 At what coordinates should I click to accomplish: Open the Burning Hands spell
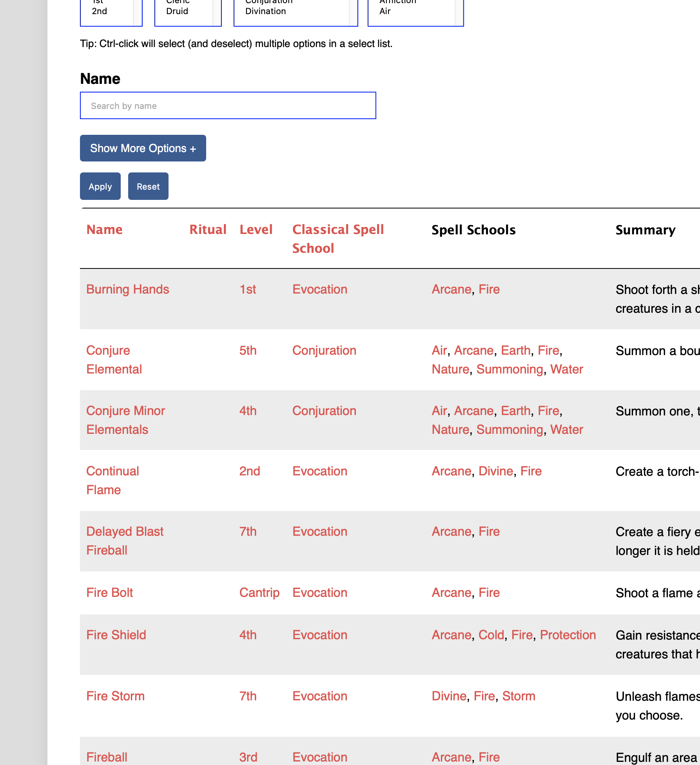(128, 289)
